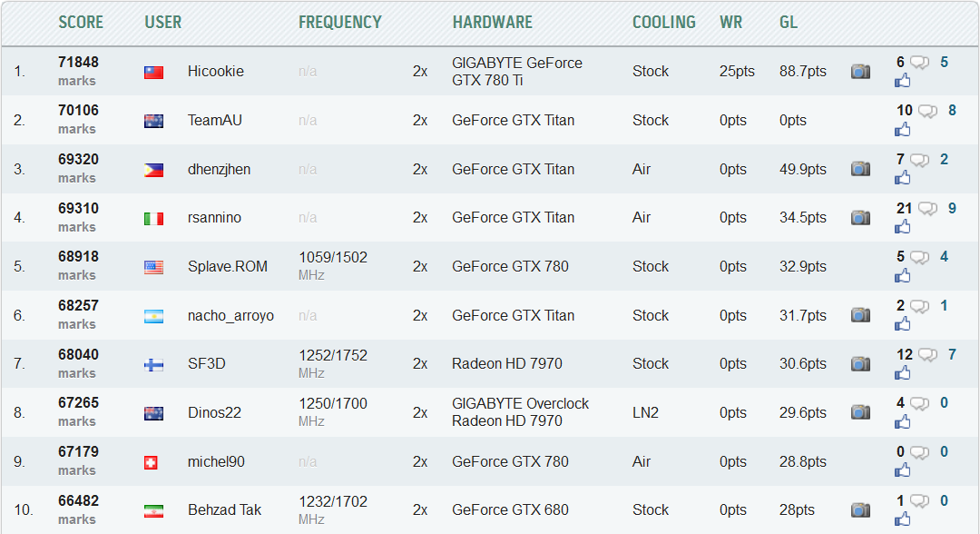The image size is (980, 534).
Task: Click the 88.7pts GL value
Action: (x=802, y=71)
